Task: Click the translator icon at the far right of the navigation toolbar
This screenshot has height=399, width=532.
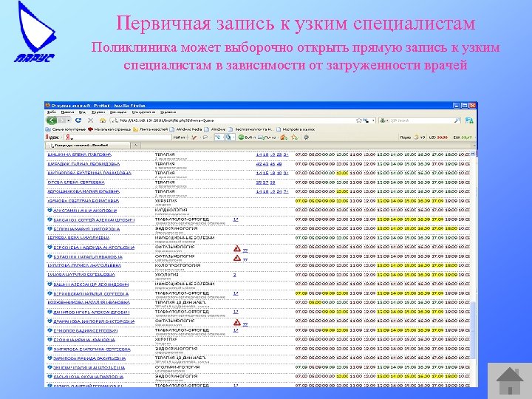Action: (x=469, y=120)
